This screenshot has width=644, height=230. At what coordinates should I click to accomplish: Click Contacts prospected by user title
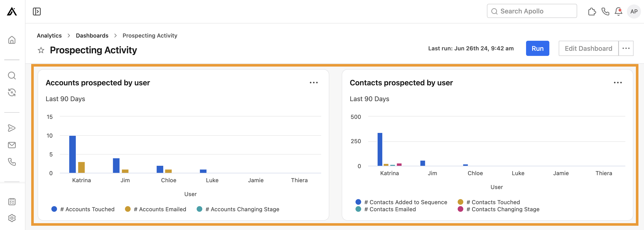click(401, 83)
